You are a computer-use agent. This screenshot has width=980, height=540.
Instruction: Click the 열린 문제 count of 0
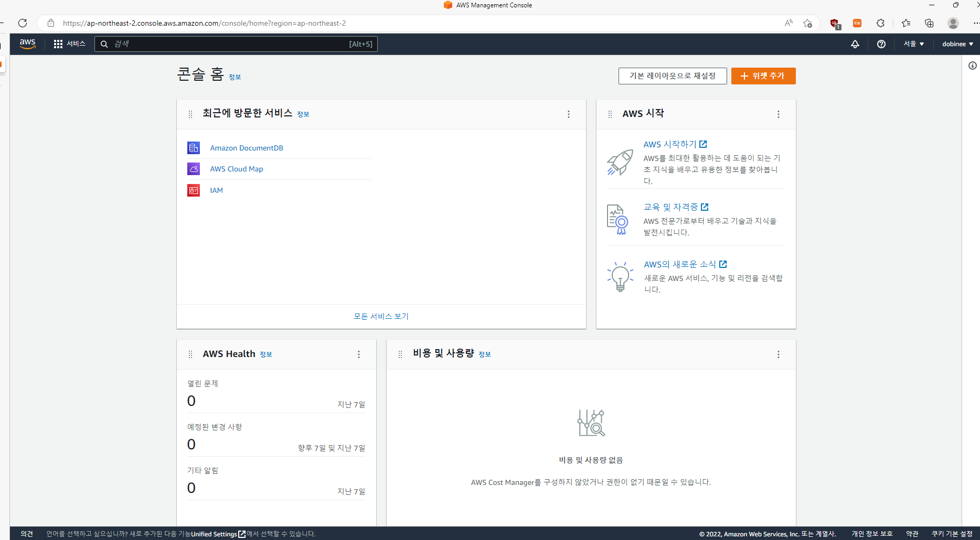pos(191,401)
